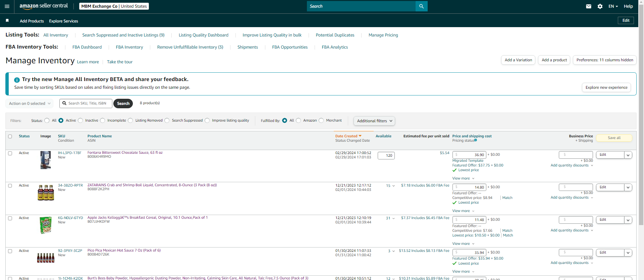Click the Save all button

click(x=614, y=138)
